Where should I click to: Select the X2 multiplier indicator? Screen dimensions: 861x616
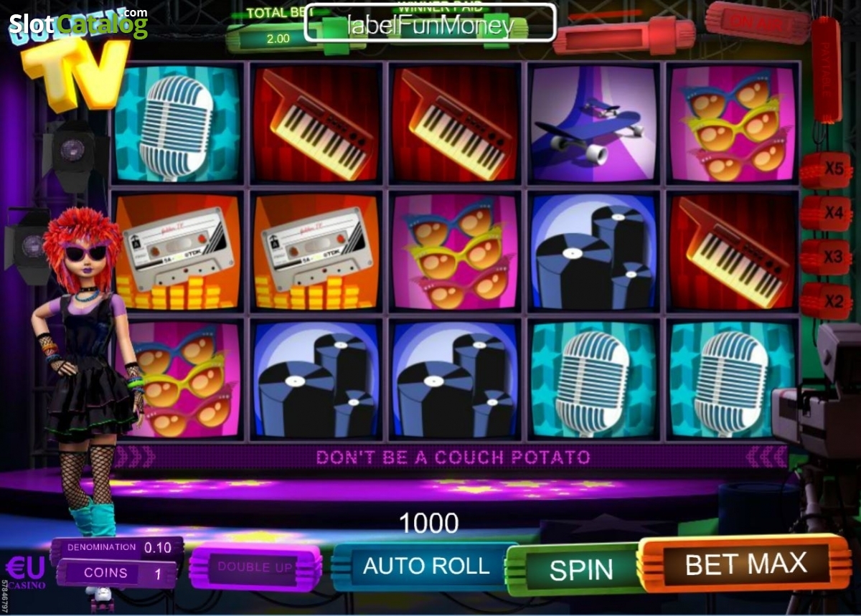[x=827, y=300]
